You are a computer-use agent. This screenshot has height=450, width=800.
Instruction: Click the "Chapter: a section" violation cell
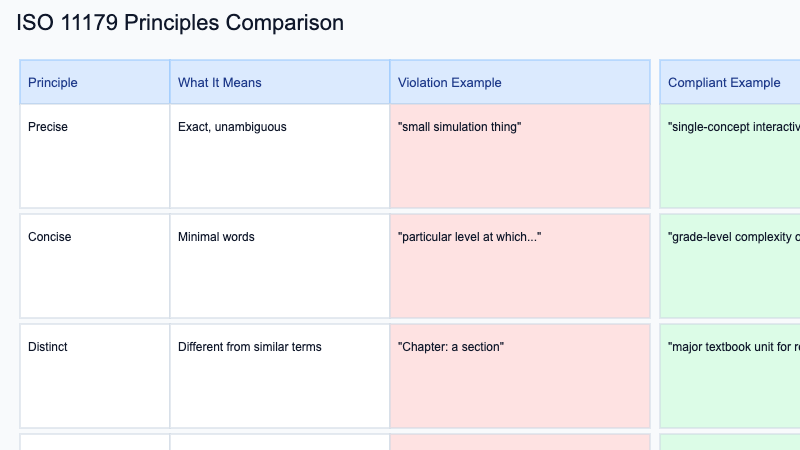click(x=520, y=376)
